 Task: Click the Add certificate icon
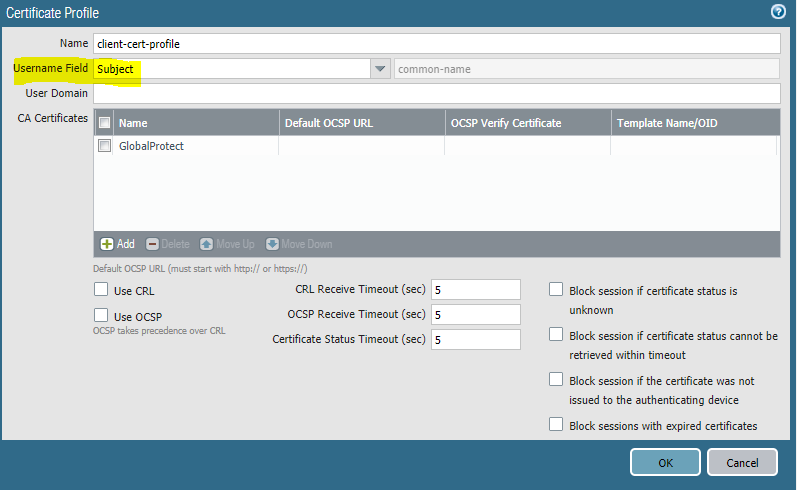coord(107,244)
